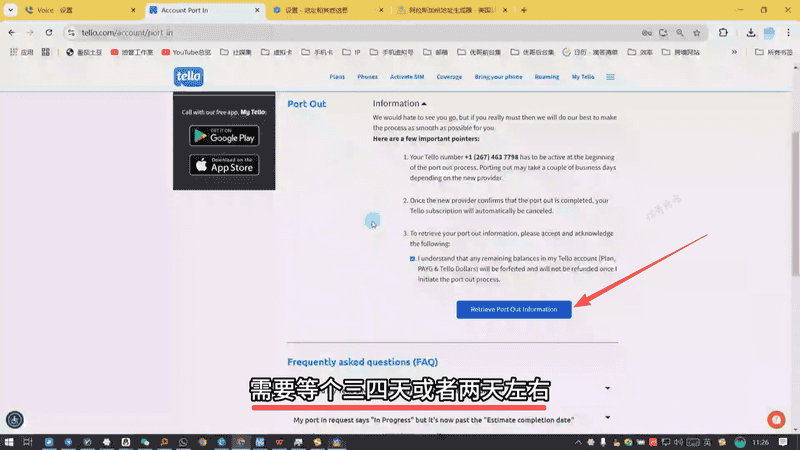Open the red help chat bubble
The image size is (800, 450).
click(x=776, y=419)
